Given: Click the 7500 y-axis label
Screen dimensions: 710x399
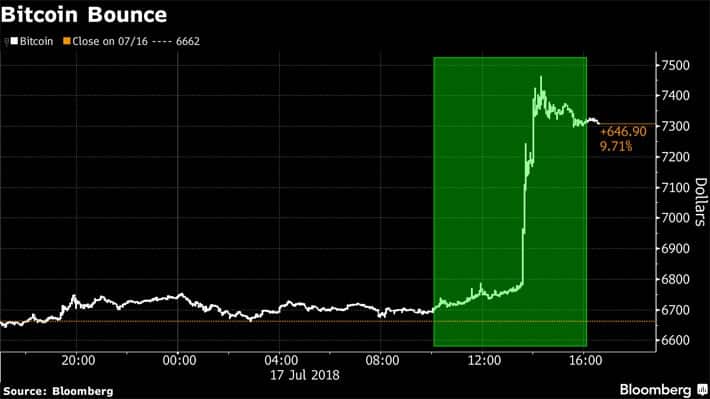Looking at the screenshot, I should point(676,65).
